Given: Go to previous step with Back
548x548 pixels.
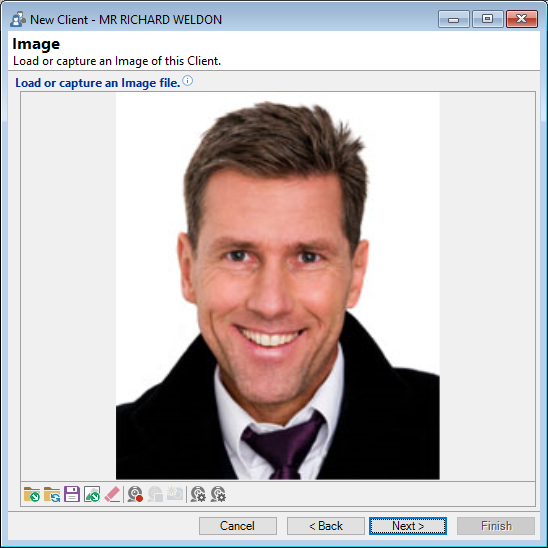Looking at the screenshot, I should [326, 526].
